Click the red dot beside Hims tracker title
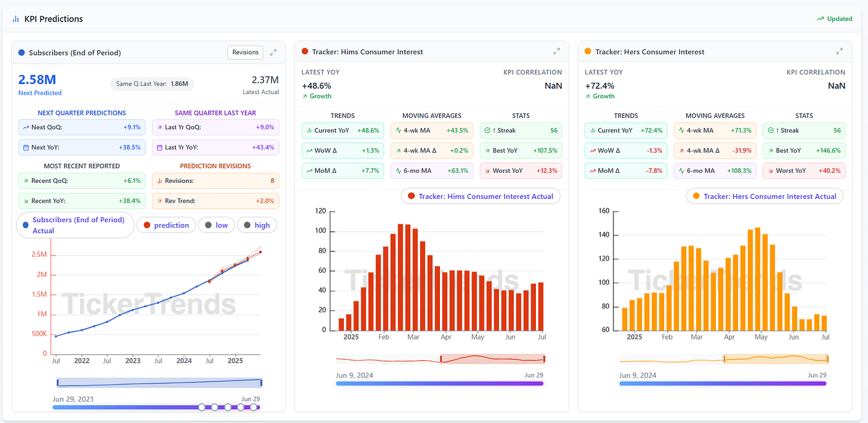This screenshot has height=423, width=868. coord(305,52)
